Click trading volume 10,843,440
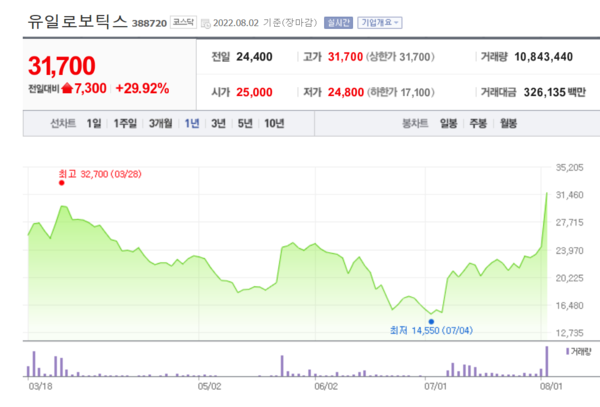This screenshot has height=407, width=600. [x=543, y=57]
